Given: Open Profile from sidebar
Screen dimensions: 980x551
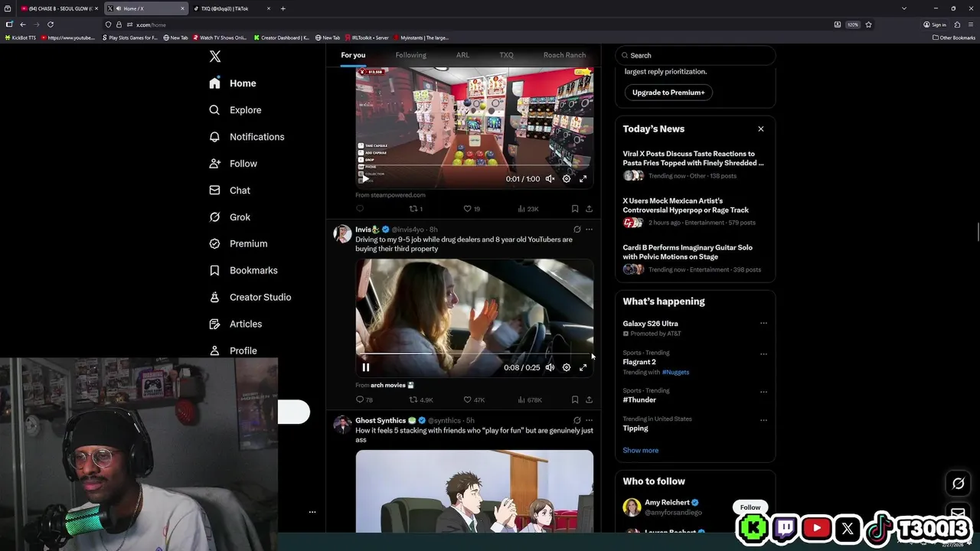Looking at the screenshot, I should pos(233,350).
